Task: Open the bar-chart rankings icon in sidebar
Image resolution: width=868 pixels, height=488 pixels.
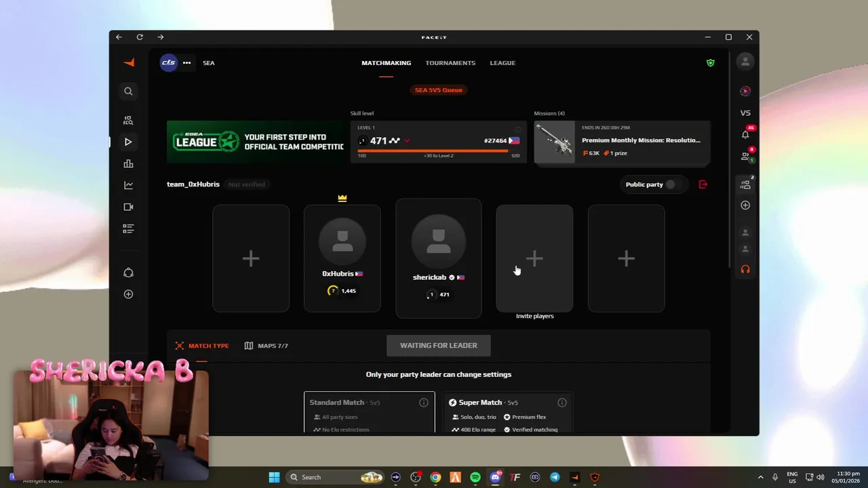Action: (x=128, y=163)
